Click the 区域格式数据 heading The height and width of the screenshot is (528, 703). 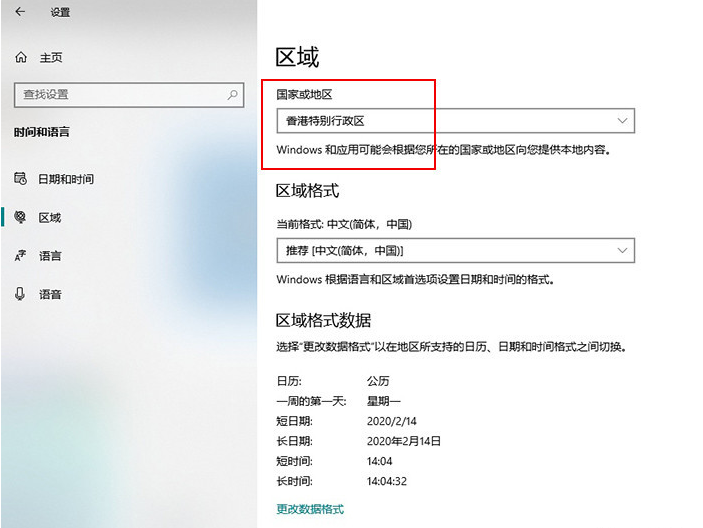pyautogui.click(x=323, y=320)
